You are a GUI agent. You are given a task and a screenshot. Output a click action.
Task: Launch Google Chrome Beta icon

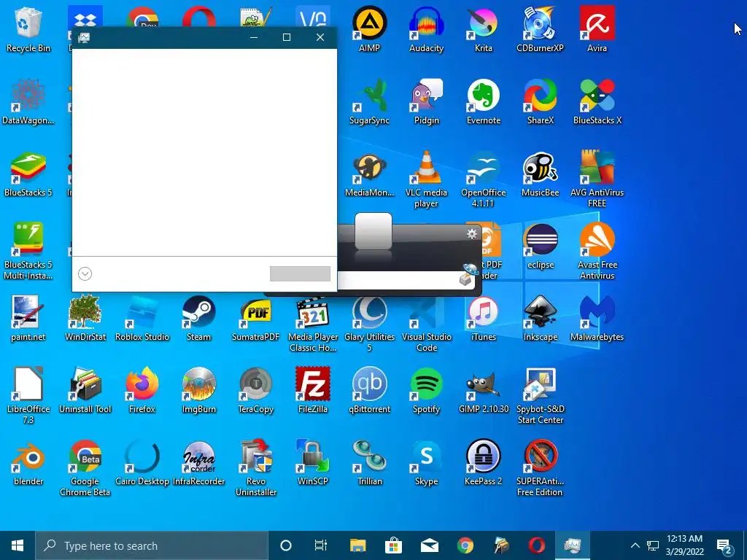(x=85, y=468)
